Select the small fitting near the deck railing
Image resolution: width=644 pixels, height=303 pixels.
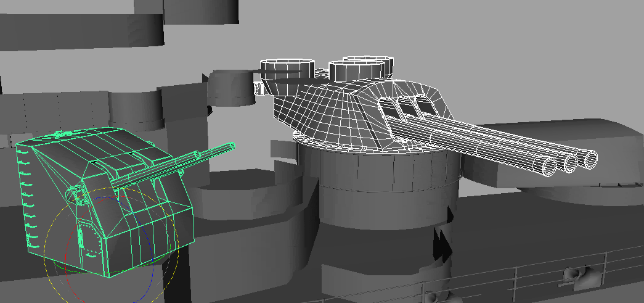(x=574, y=274)
